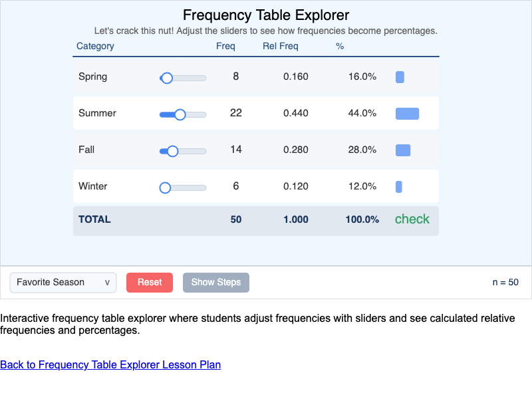532x399 pixels.
Task: Adjust the Spring frequency slider
Action: [166, 78]
